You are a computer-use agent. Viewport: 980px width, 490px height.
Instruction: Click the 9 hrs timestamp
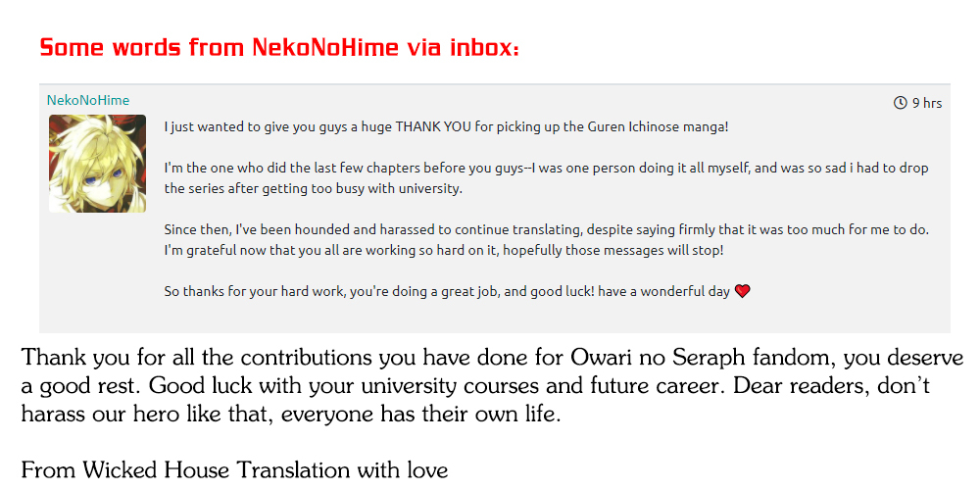pos(926,103)
